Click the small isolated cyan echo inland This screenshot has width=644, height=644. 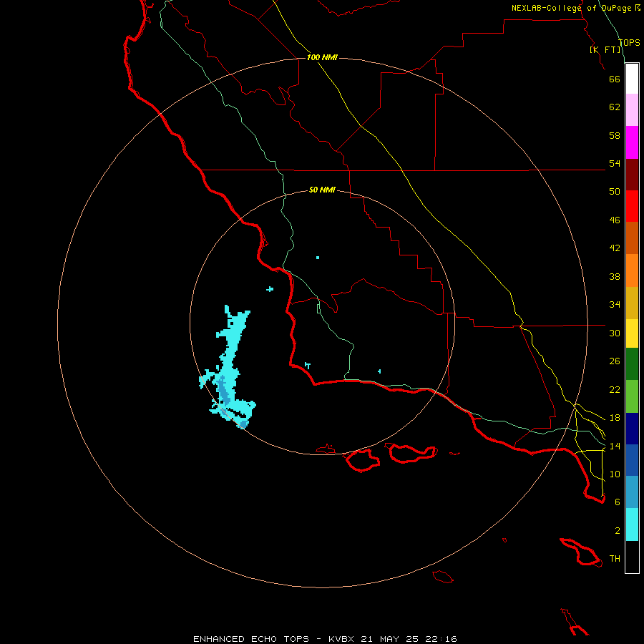point(318,258)
